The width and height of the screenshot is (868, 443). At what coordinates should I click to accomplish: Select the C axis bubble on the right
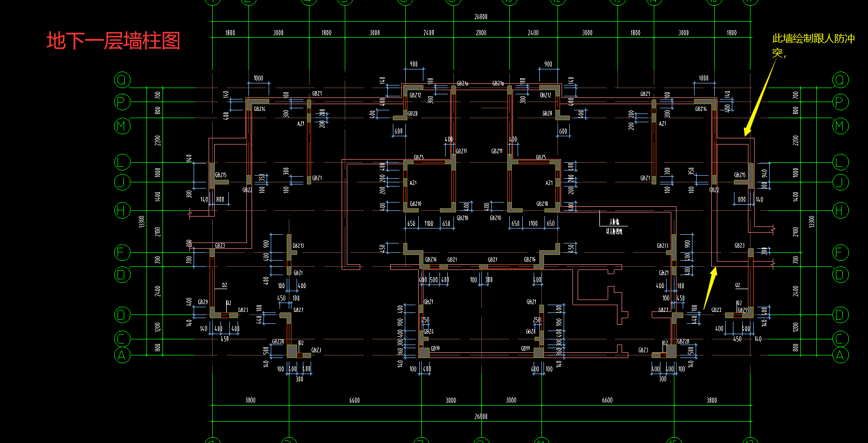click(840, 339)
